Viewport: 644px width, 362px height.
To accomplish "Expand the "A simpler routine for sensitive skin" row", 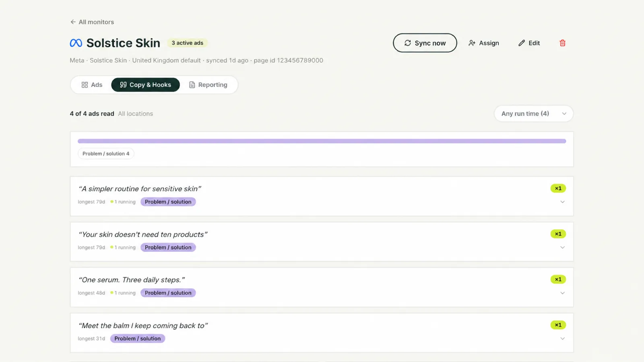I will [562, 202].
